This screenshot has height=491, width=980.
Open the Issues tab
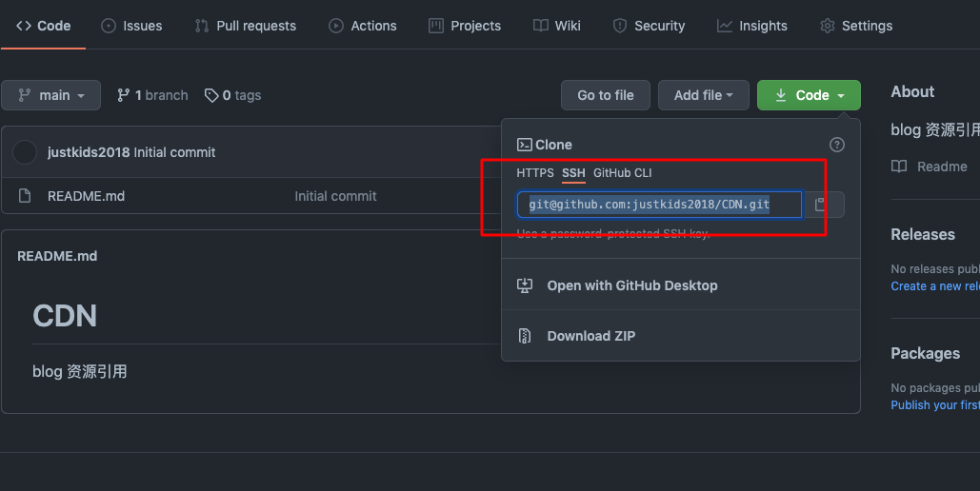tap(131, 26)
